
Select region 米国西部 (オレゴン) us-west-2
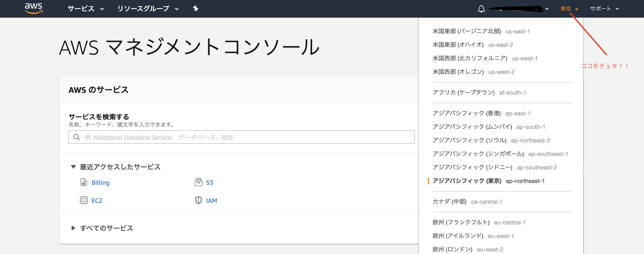click(x=474, y=72)
